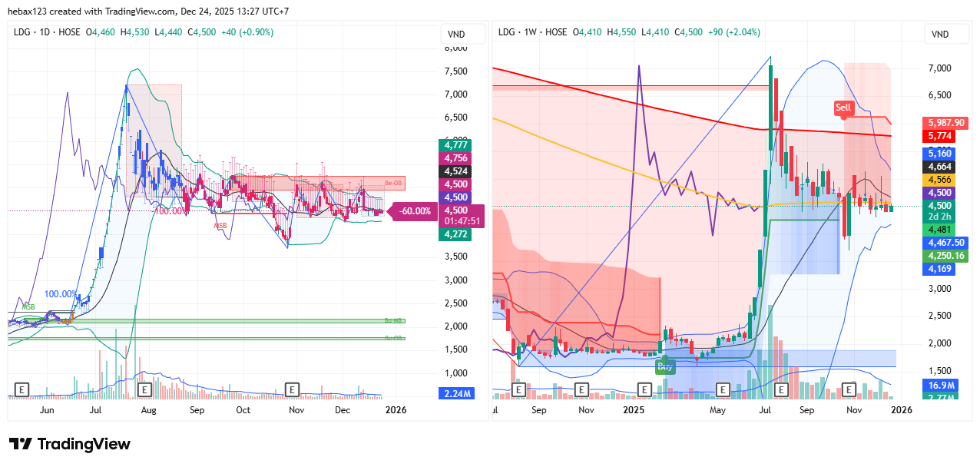Click the green Buy signal label
This screenshot has width=980, height=467.
(664, 366)
